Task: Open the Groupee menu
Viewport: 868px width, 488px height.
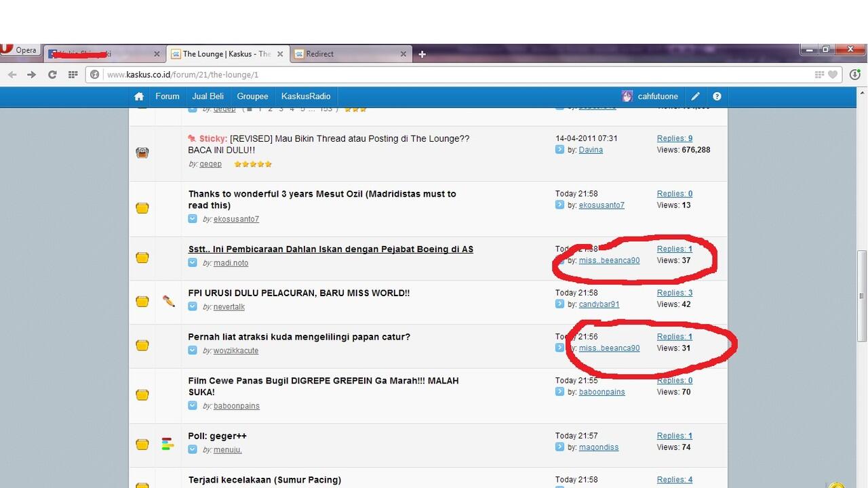Action: [252, 96]
